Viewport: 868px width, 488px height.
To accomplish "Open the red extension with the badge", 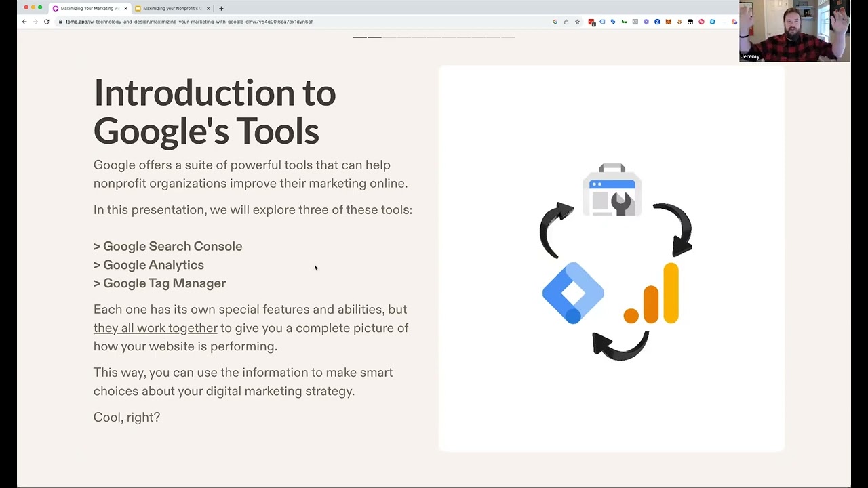I will tap(592, 22).
